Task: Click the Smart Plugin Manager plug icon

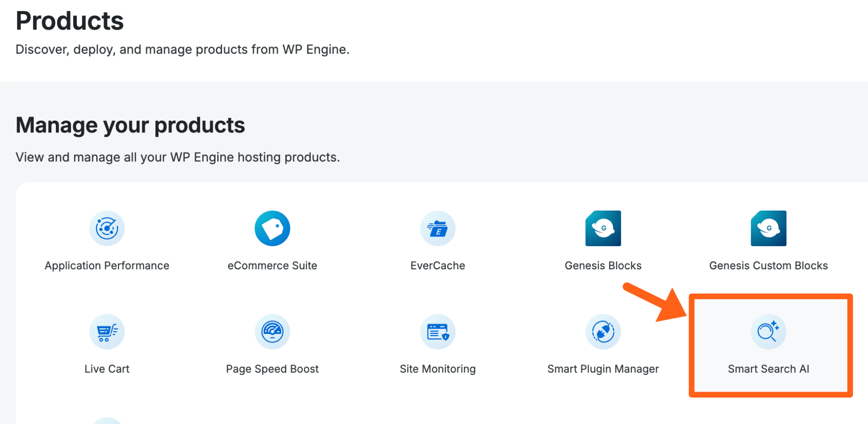Action: pos(603,332)
